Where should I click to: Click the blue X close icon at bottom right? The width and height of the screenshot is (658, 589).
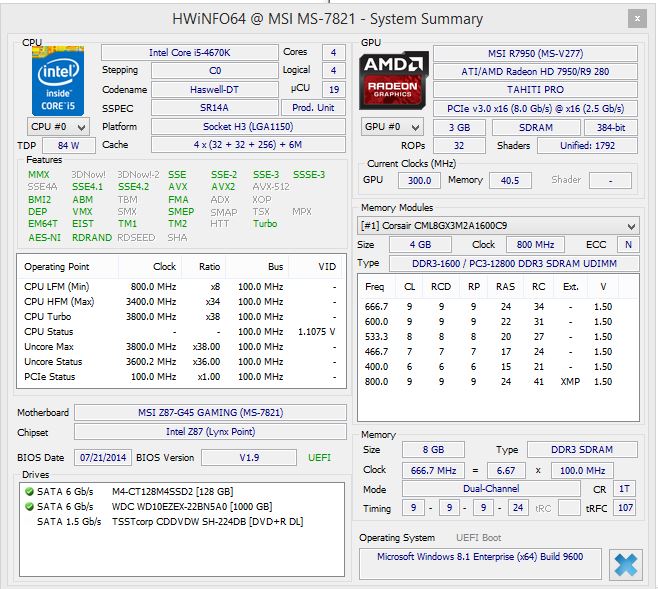[x=626, y=565]
